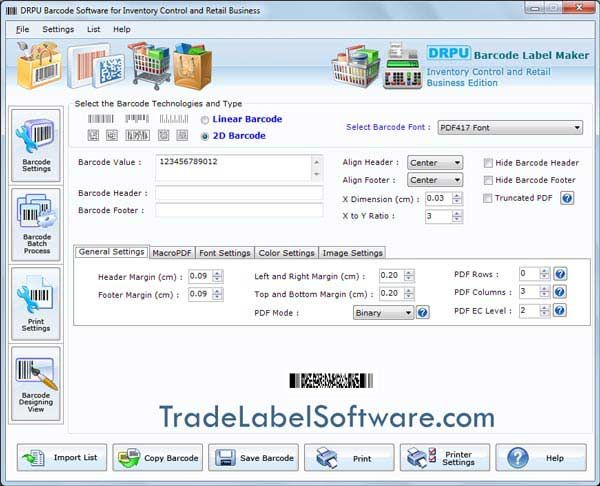Enable Hide Barcode Header checkbox
The image size is (600, 486).
pyautogui.click(x=488, y=163)
